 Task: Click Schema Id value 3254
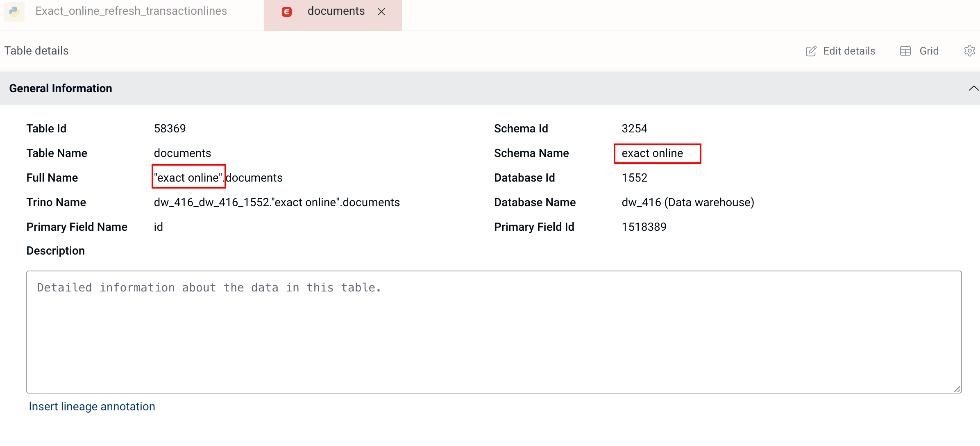click(x=634, y=128)
